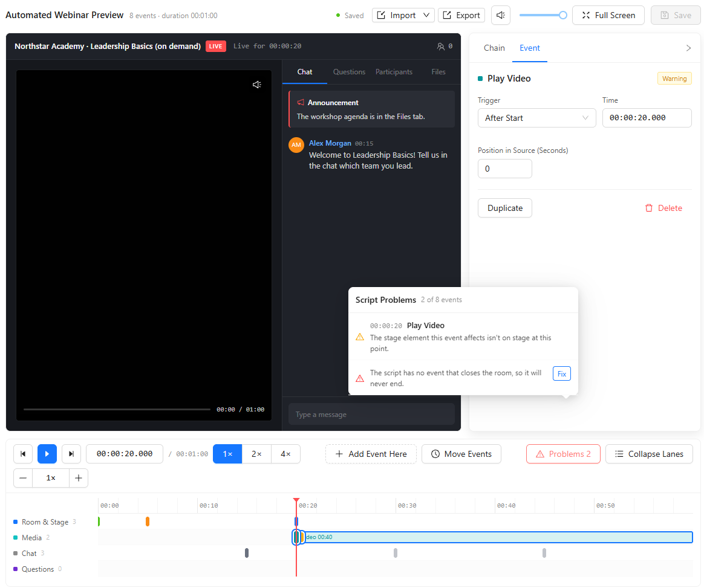704x588 pixels.
Task: Switch to the Chain tab
Action: [494, 48]
